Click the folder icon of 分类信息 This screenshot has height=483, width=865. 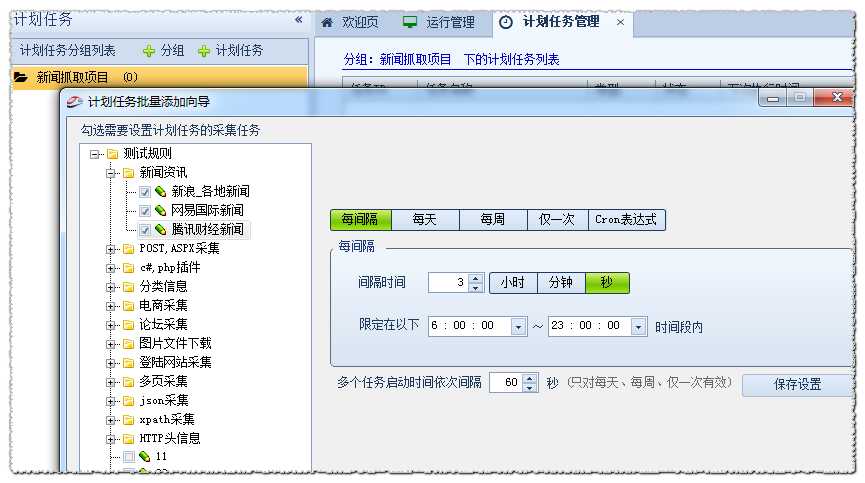pos(129,287)
